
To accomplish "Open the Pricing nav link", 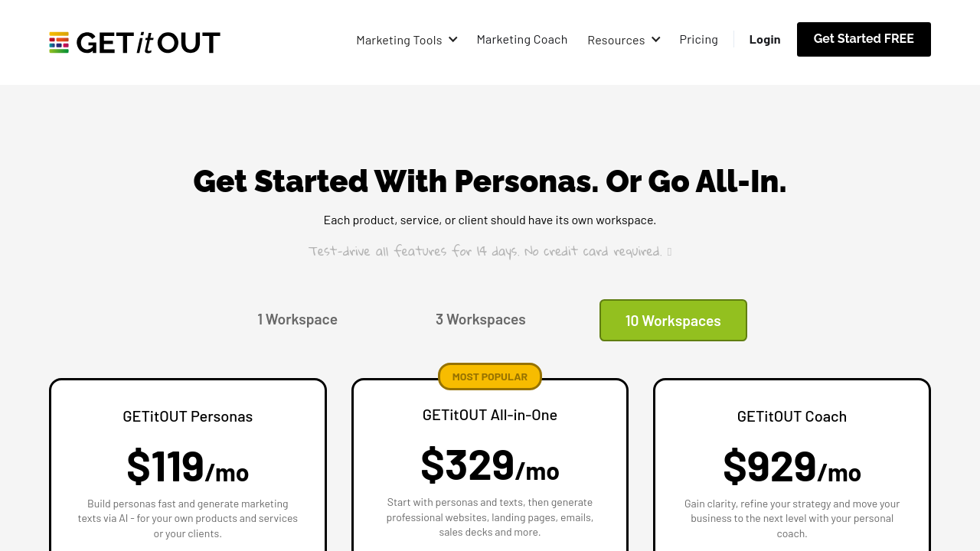I will pyautogui.click(x=698, y=40).
